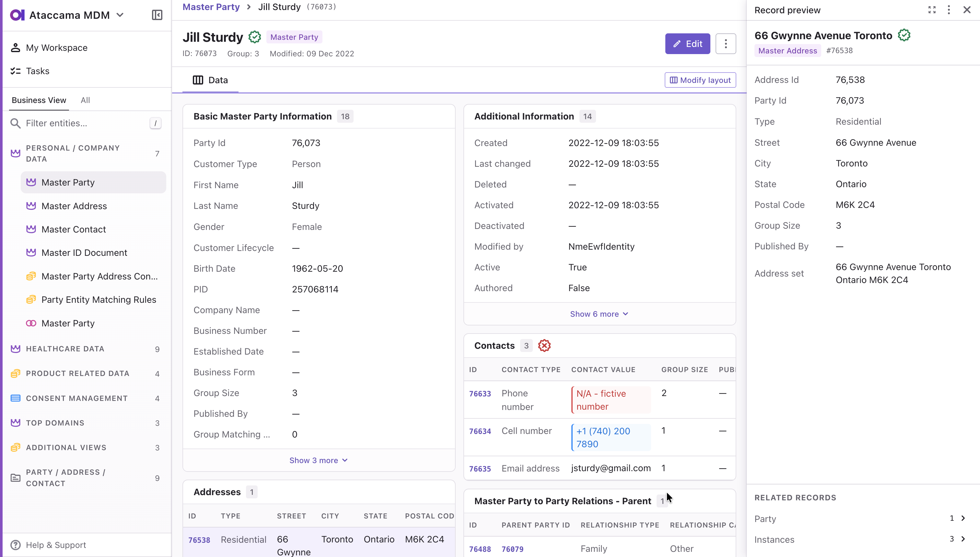Click the +1 (740) 200 7890 cell number
Screen dimensions: 980x557
[611, 437]
